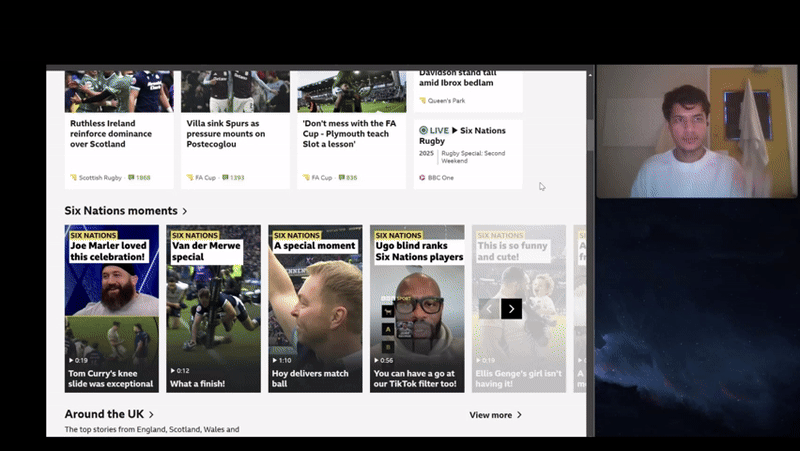The width and height of the screenshot is (800, 451).
Task: Click the play triangle beside Six Nations Rugby
Action: pos(455,131)
